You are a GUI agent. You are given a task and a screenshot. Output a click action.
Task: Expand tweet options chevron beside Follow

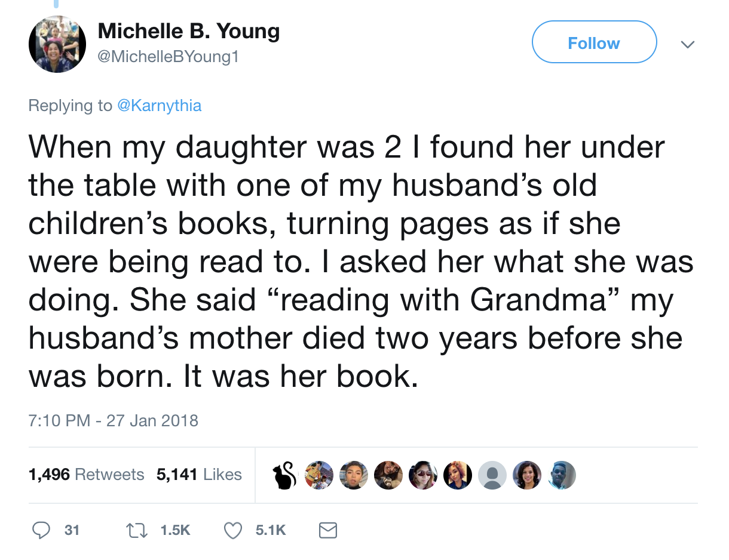(x=688, y=44)
